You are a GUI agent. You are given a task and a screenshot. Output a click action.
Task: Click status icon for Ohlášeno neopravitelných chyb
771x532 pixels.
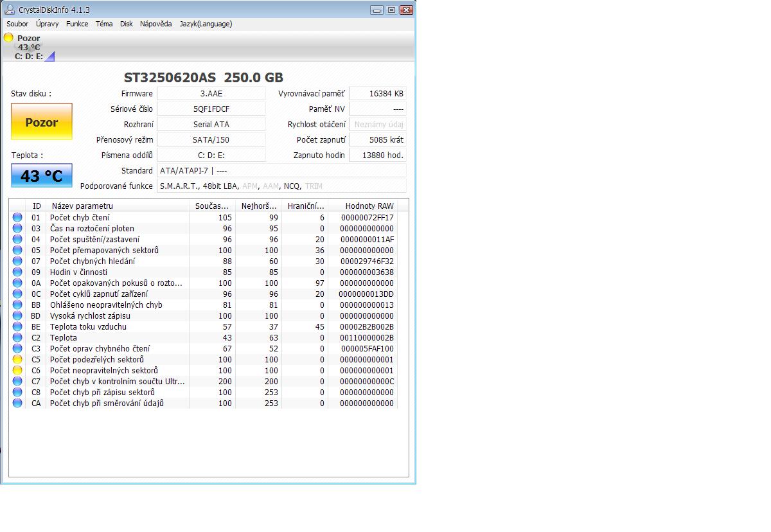(x=17, y=305)
